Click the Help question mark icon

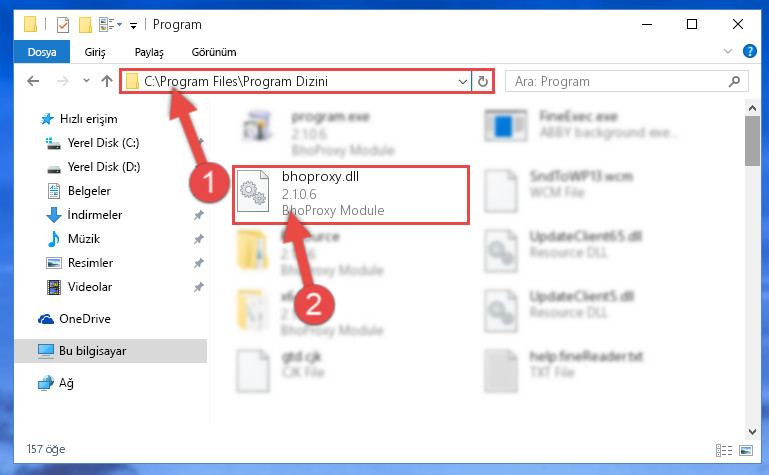click(749, 51)
